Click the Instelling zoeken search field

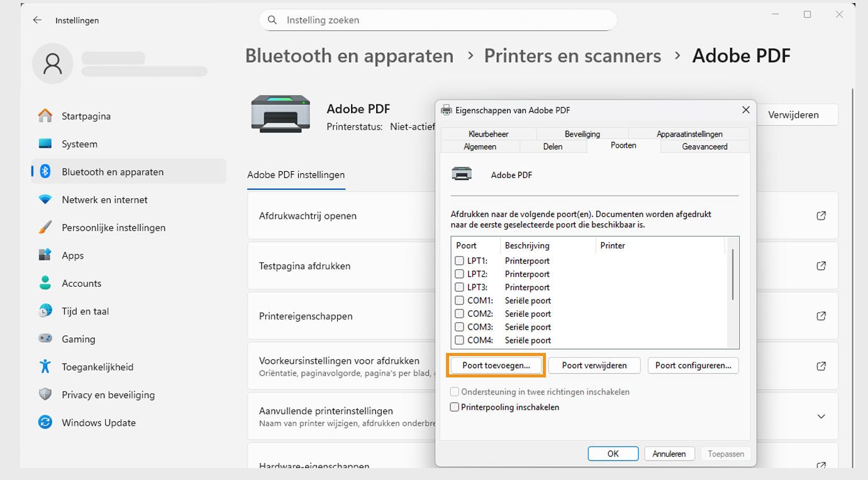click(x=437, y=20)
